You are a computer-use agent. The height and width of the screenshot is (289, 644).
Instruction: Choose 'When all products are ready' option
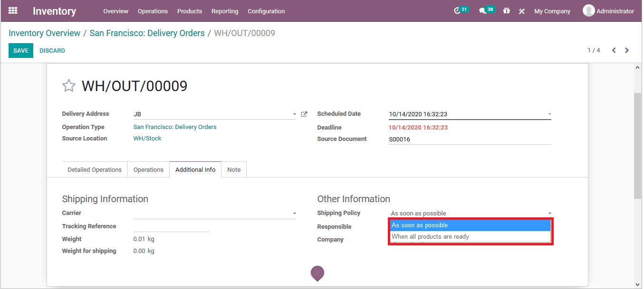point(471,237)
